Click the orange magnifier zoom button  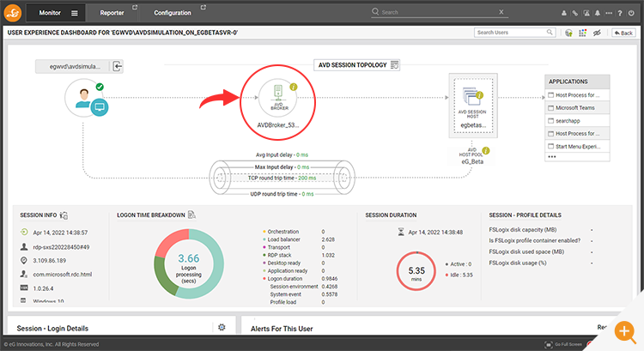point(625,331)
